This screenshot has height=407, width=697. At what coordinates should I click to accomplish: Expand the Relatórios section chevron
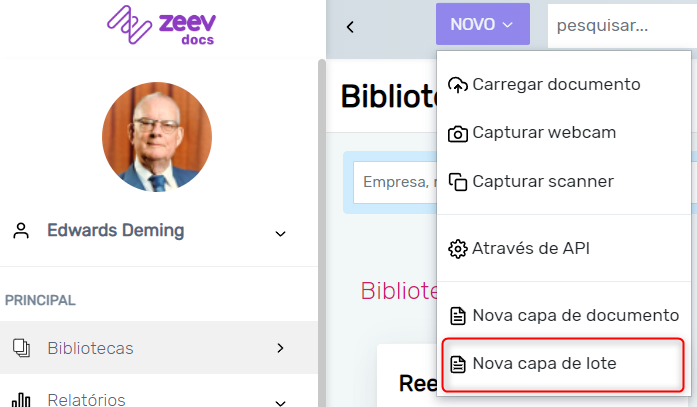(280, 401)
